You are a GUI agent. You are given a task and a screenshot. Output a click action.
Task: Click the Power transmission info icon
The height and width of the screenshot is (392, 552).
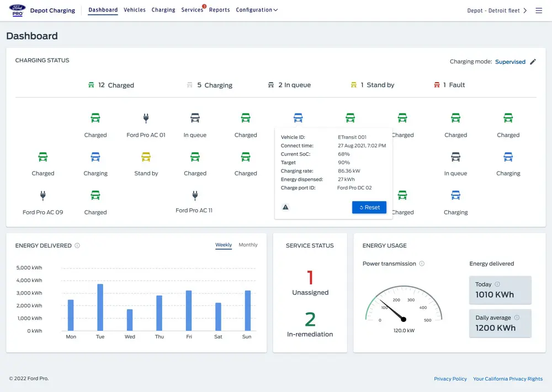pos(422,264)
